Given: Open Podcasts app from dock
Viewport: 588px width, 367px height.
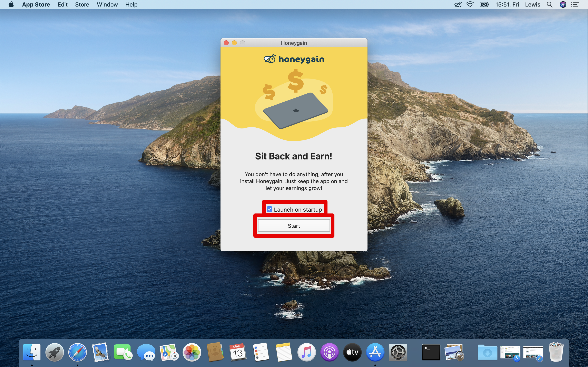Looking at the screenshot, I should [x=329, y=352].
